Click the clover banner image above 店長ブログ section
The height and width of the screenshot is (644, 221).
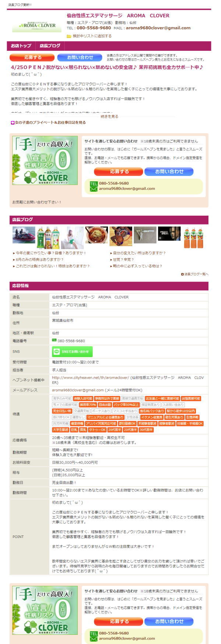point(45,160)
